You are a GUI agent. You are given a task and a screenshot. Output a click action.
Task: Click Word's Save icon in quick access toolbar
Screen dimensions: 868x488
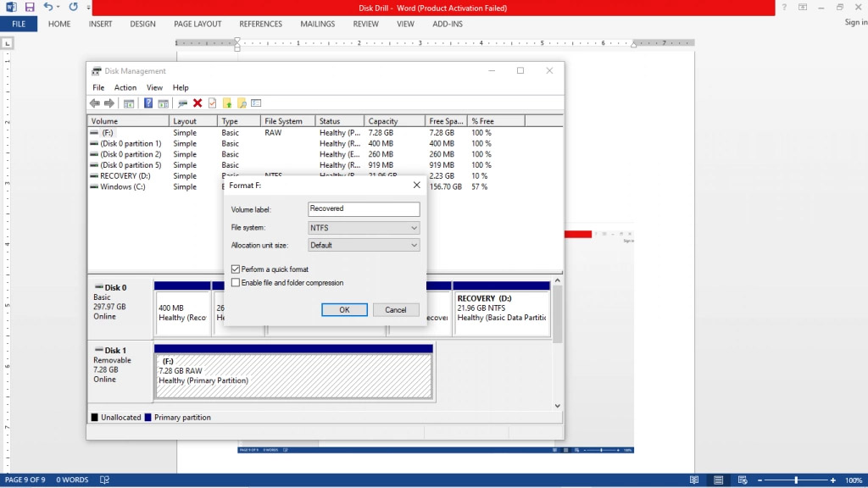(x=30, y=7)
